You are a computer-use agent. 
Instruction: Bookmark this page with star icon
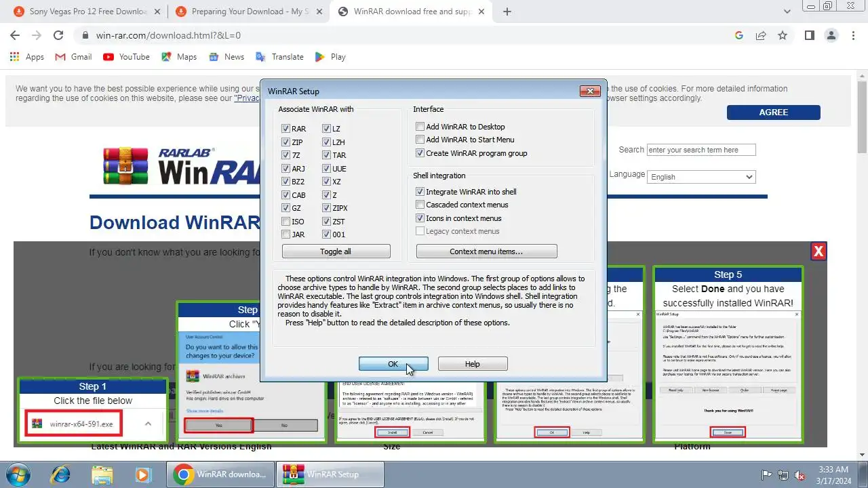(783, 35)
